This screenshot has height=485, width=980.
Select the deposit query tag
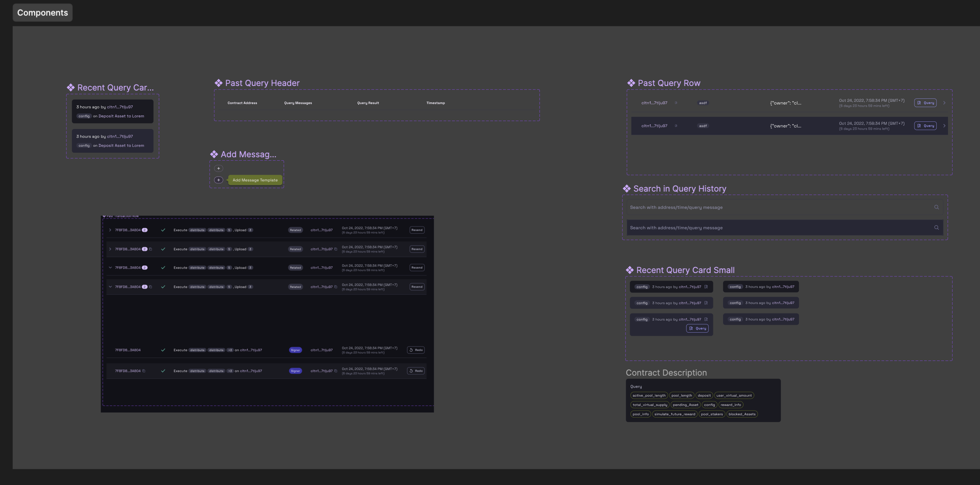point(704,395)
